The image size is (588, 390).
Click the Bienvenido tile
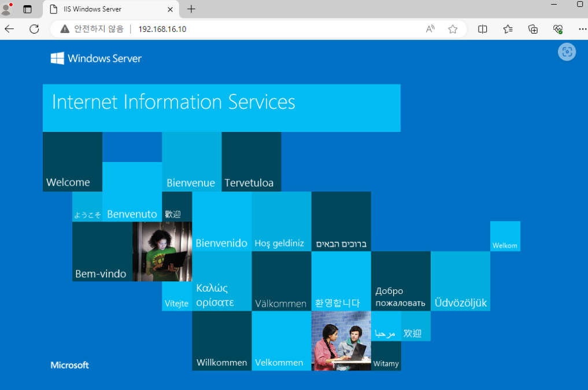click(221, 221)
